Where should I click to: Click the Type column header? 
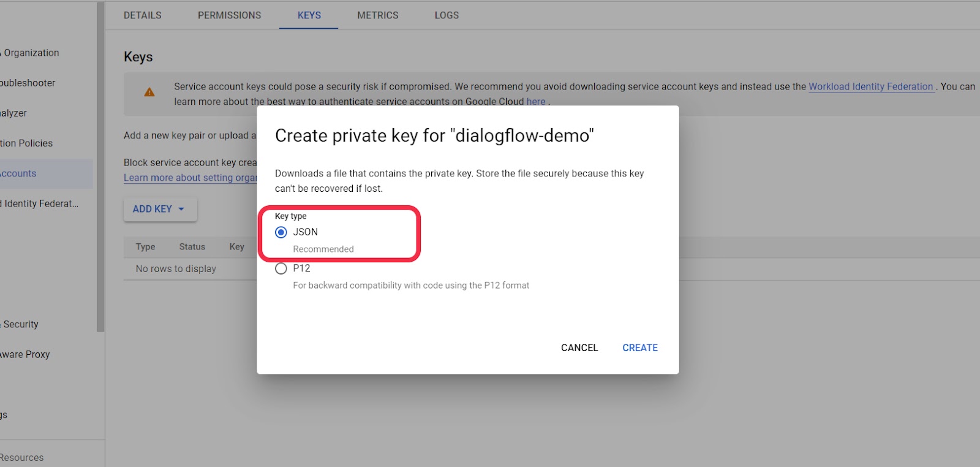(145, 247)
